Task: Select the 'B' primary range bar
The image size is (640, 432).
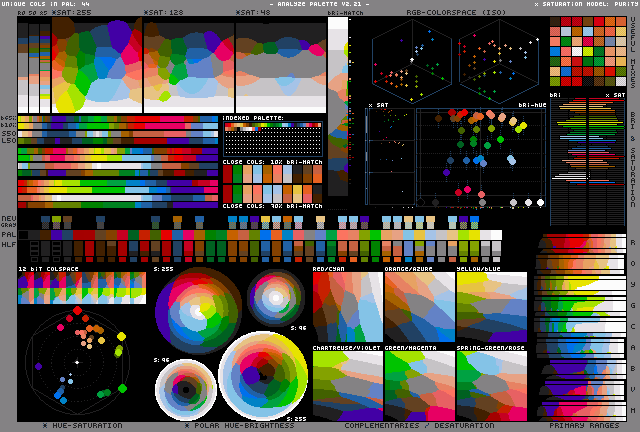Action: pyautogui.click(x=580, y=368)
